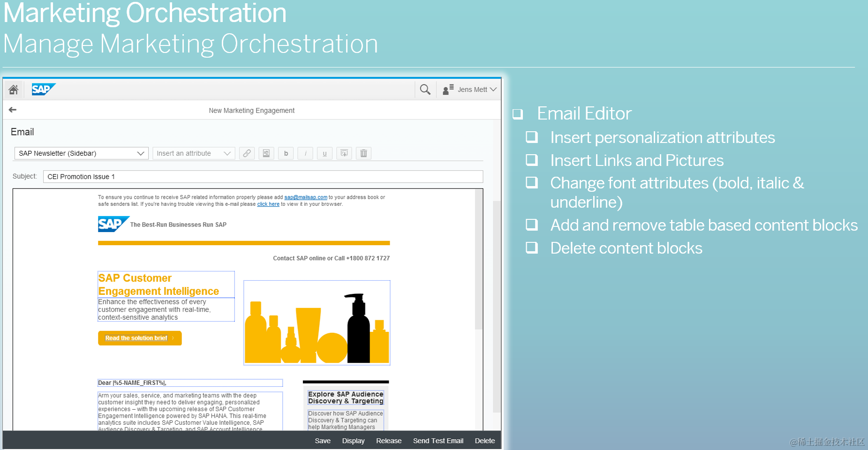Viewport: 868px width, 450px height.
Task: Open the SAP Newsletter (Sidebar) template dropdown
Action: [82, 153]
